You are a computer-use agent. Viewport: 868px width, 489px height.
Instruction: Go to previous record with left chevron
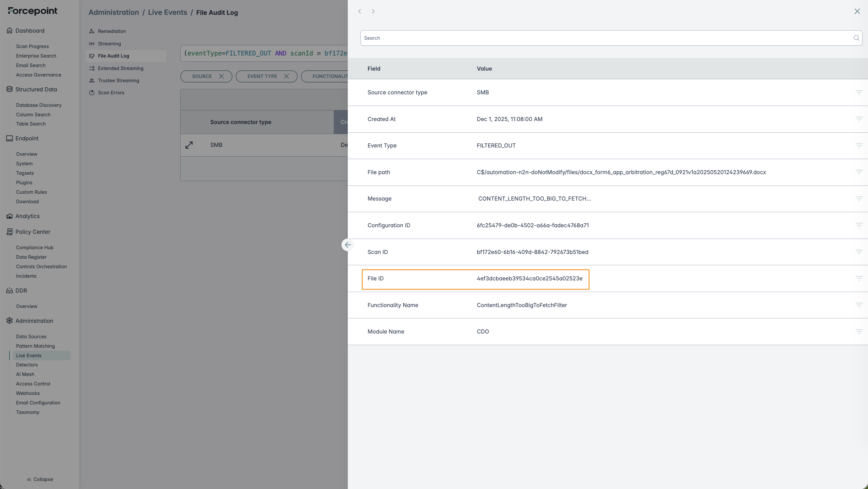(x=360, y=12)
